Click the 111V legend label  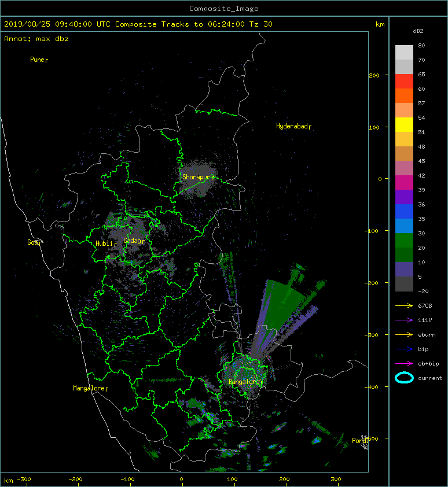[x=425, y=320]
